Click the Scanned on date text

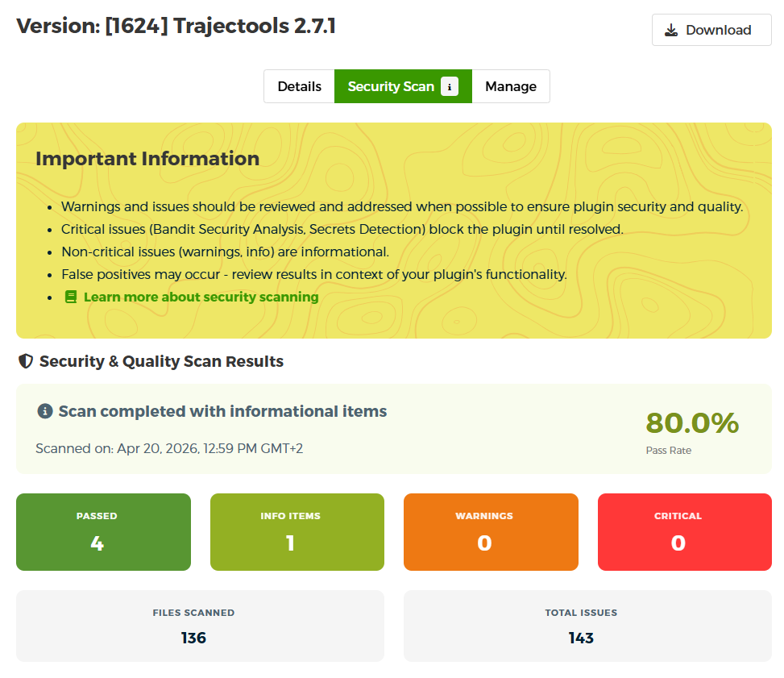coord(169,448)
